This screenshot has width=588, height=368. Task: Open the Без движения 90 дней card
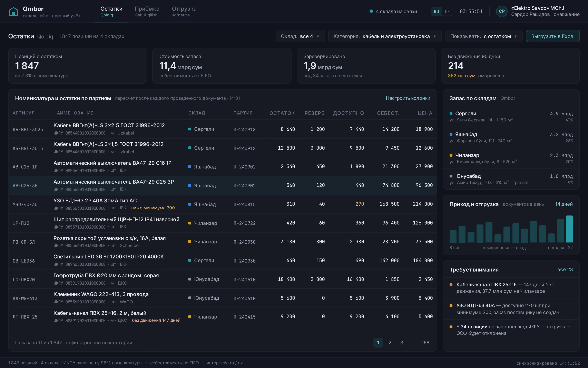point(510,66)
